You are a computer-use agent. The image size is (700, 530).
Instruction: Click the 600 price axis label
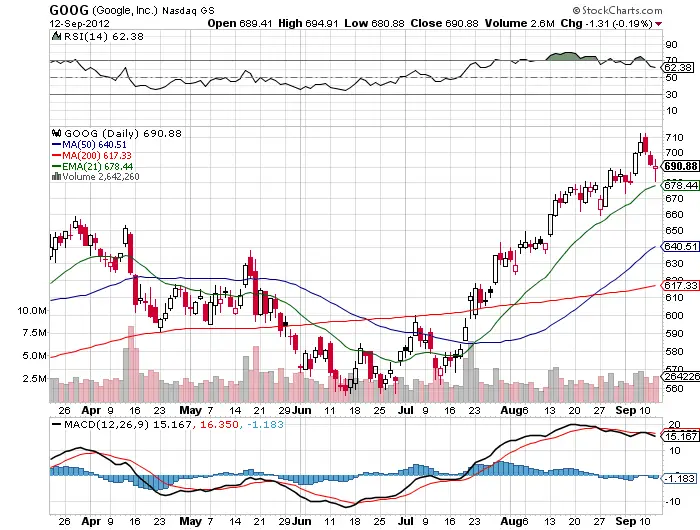click(674, 315)
